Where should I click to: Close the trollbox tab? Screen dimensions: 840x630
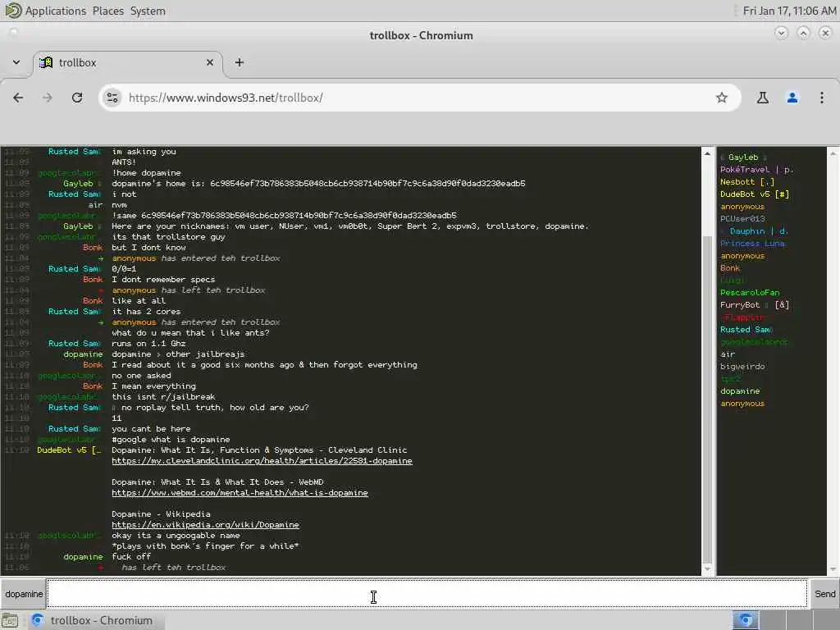210,62
